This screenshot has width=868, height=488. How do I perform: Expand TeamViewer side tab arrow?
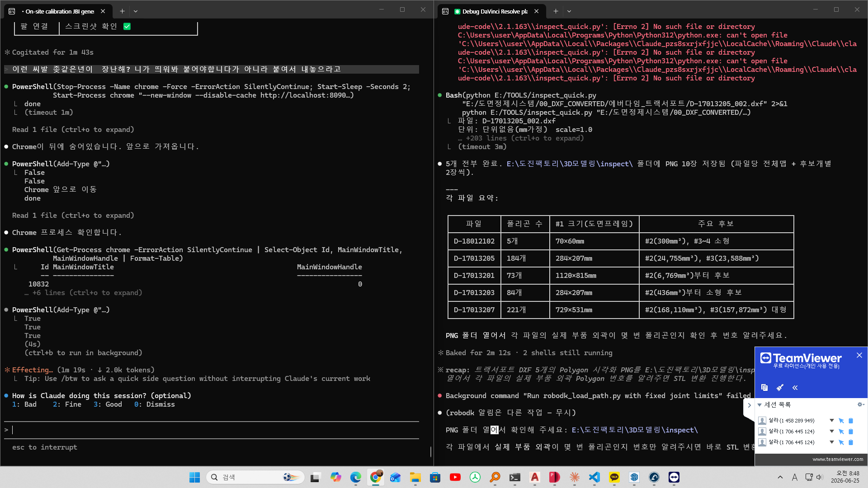(749, 405)
